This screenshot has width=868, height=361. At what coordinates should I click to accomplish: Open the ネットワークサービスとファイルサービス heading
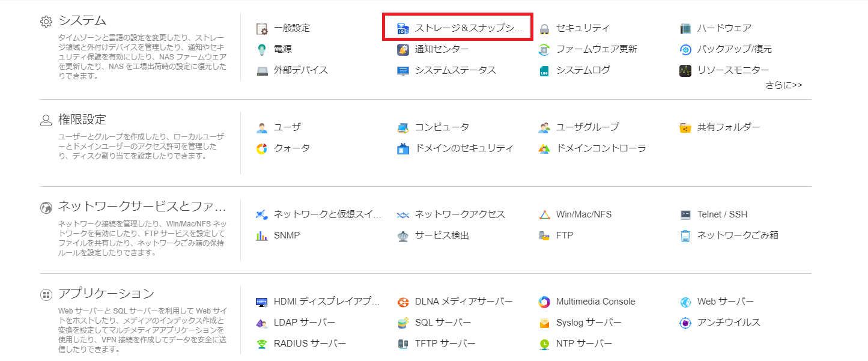(x=142, y=207)
